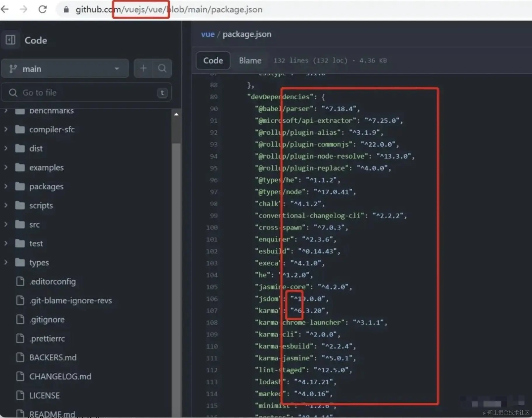
Task: Click the package.json breadcrumb filename
Action: (247, 34)
